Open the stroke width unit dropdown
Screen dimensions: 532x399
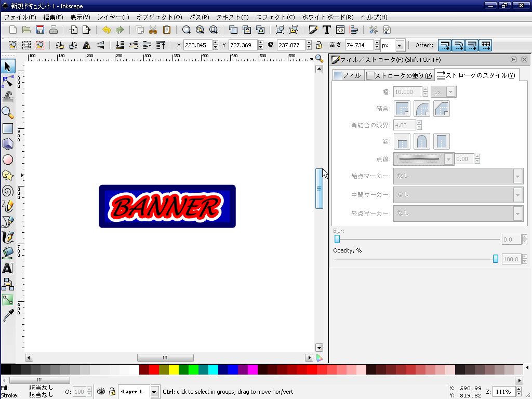pyautogui.click(x=450, y=92)
